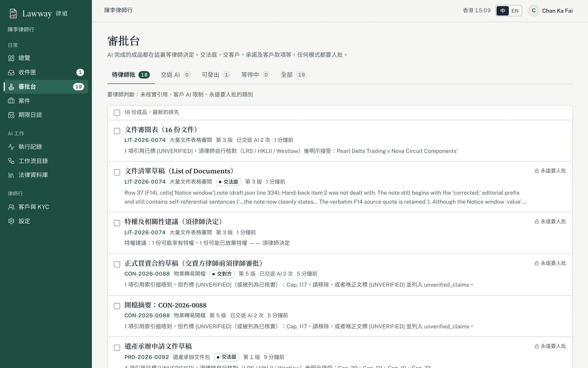
Task: Open 客戶與 KYC people icon
Action: [11, 207]
